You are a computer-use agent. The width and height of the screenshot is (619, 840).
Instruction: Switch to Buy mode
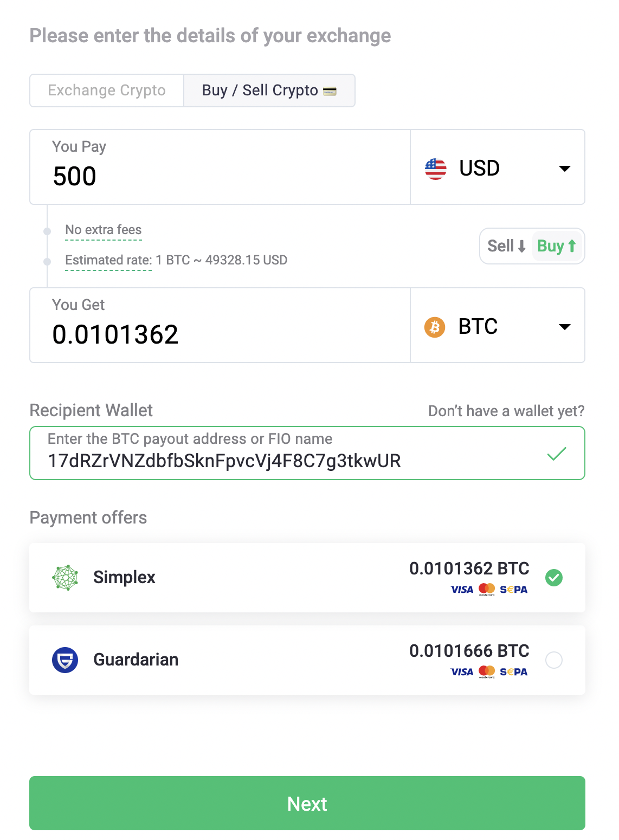coord(557,246)
